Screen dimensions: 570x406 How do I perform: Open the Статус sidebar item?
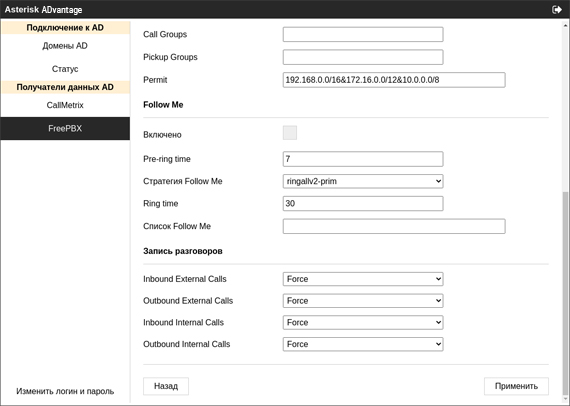(x=65, y=69)
